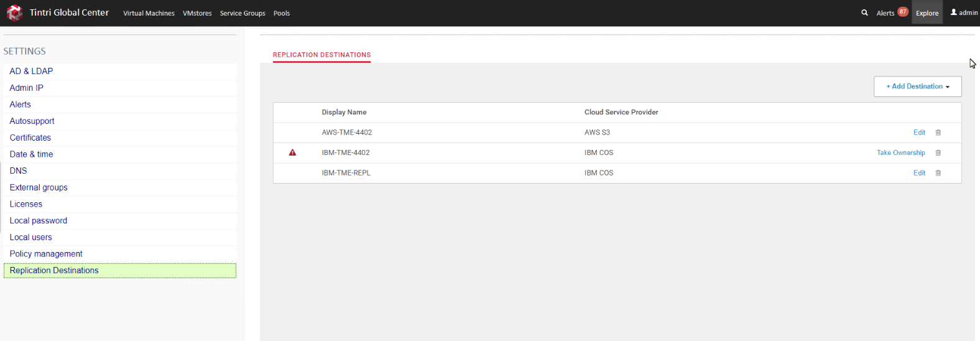Click IBM COS in the IBM-TME-4402 row
The width and height of the screenshot is (980, 341).
click(599, 152)
